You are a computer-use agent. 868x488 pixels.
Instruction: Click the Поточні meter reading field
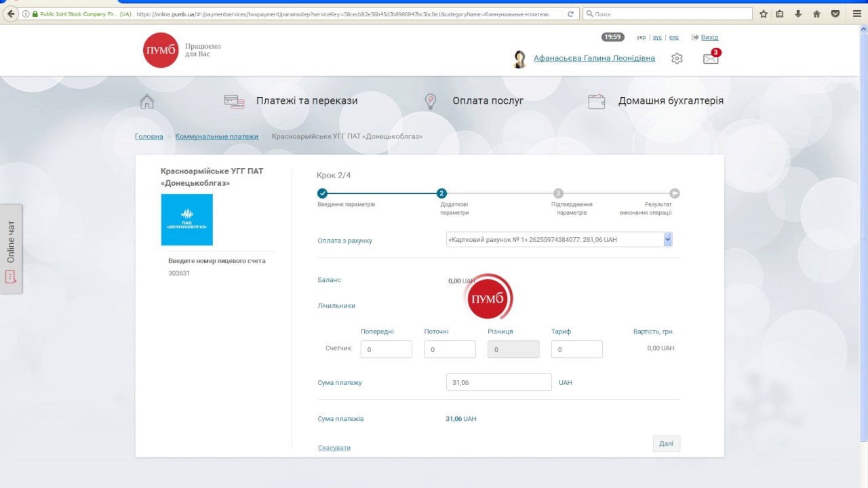450,350
